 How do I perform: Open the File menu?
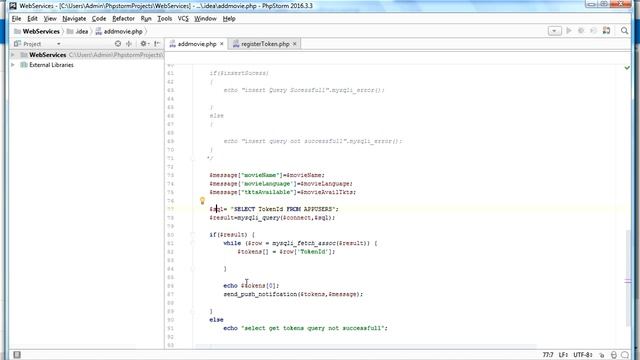pyautogui.click(x=16, y=19)
